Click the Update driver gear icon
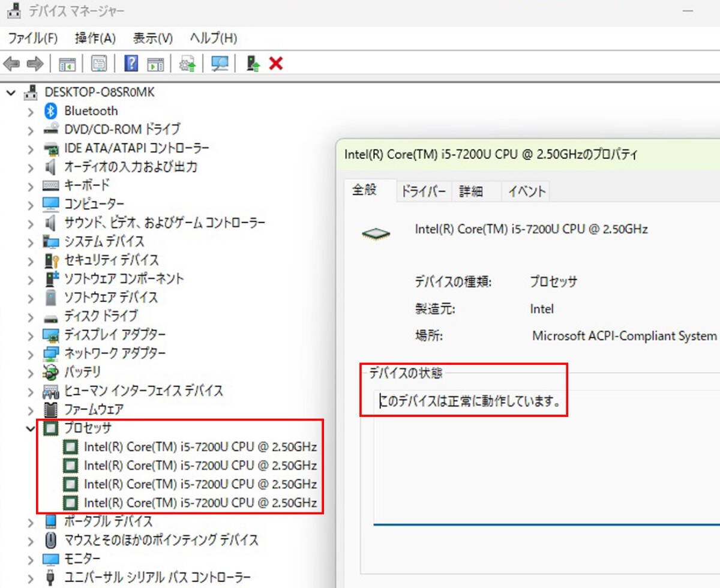This screenshot has height=588, width=720. pyautogui.click(x=188, y=64)
